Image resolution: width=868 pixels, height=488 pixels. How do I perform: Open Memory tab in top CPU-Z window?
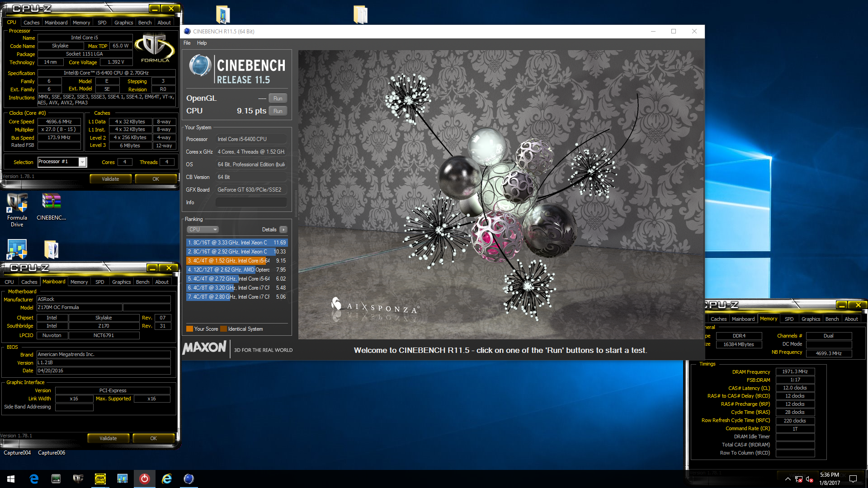81,23
